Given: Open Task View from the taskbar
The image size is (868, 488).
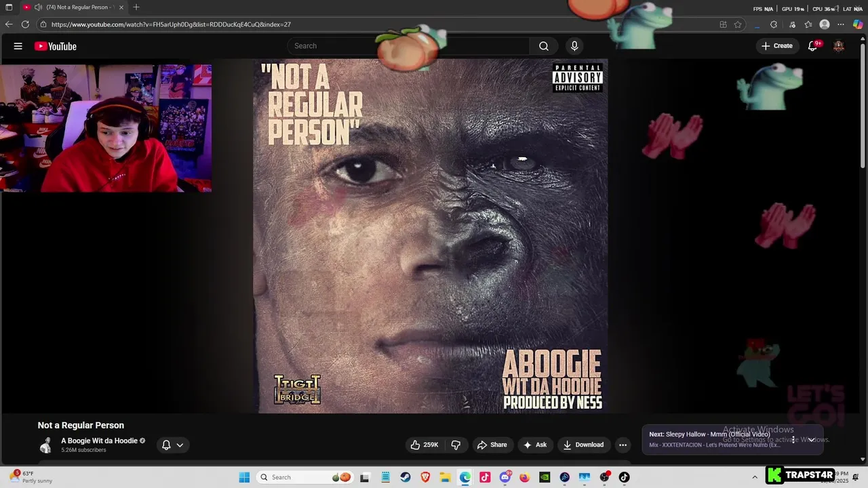Looking at the screenshot, I should coord(365,477).
